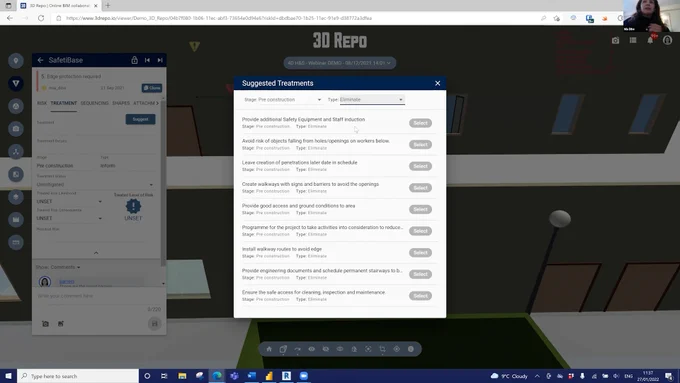The image size is (680, 383).
Task: Open the Treated Risk Likelihood dropdown
Action: click(x=69, y=201)
